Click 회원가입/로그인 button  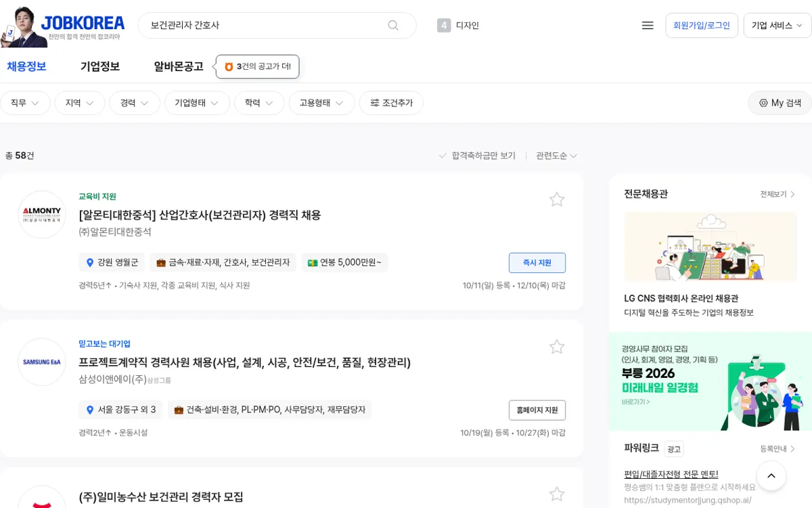[x=702, y=25]
